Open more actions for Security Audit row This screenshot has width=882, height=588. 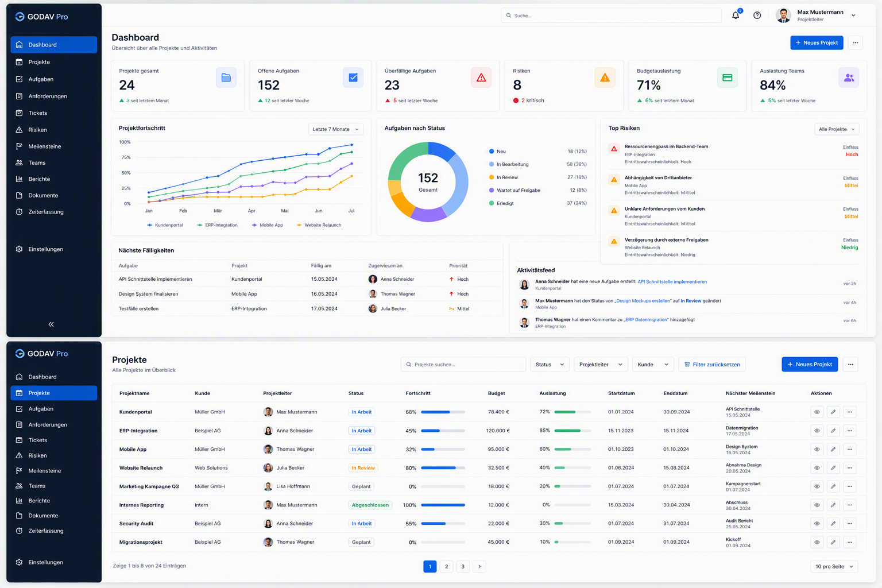coord(850,524)
